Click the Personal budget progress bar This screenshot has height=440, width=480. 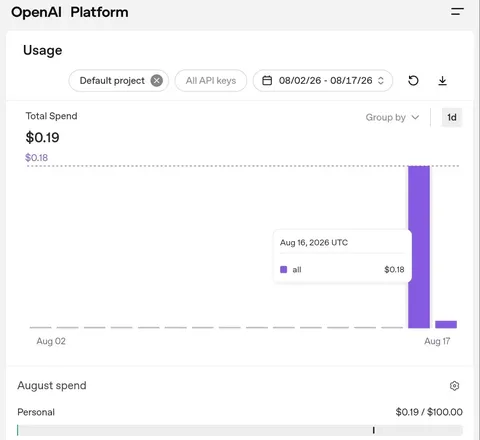240,430
